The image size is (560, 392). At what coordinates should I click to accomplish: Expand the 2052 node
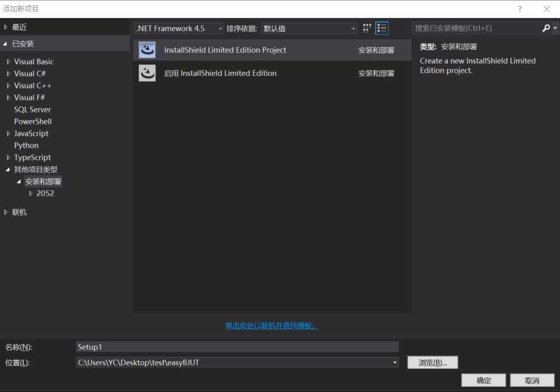point(31,193)
